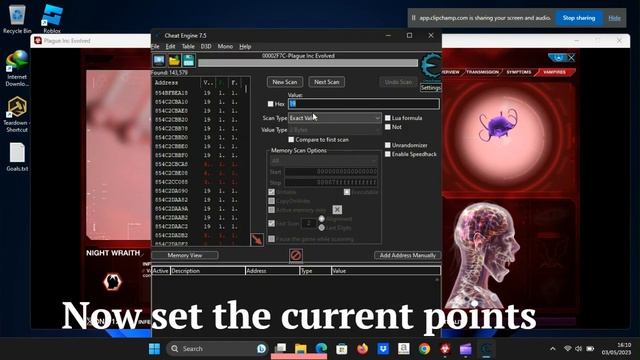Open Microsoft Store from the taskbar

342,349
